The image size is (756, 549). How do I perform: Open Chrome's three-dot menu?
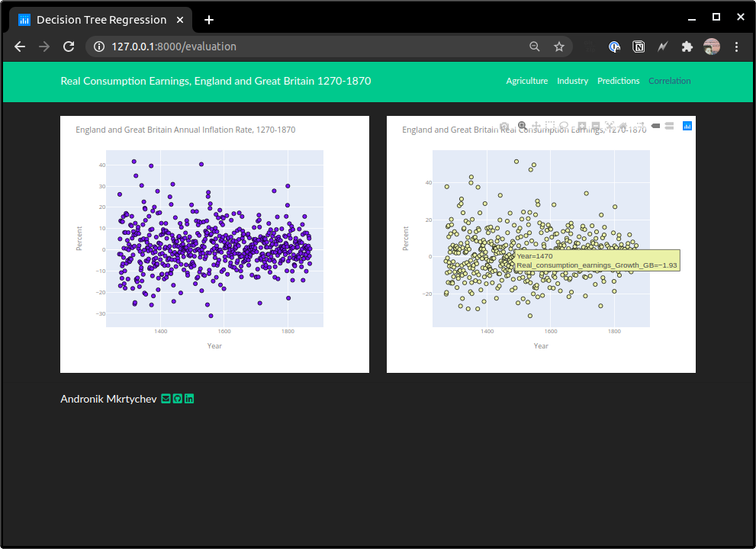pos(736,47)
